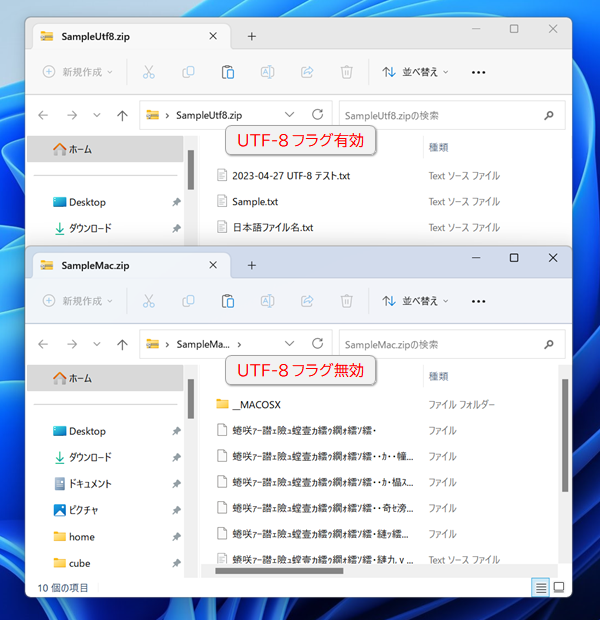600x620 pixels.
Task: Add new tab in SampleMac.zip window
Action: (252, 265)
